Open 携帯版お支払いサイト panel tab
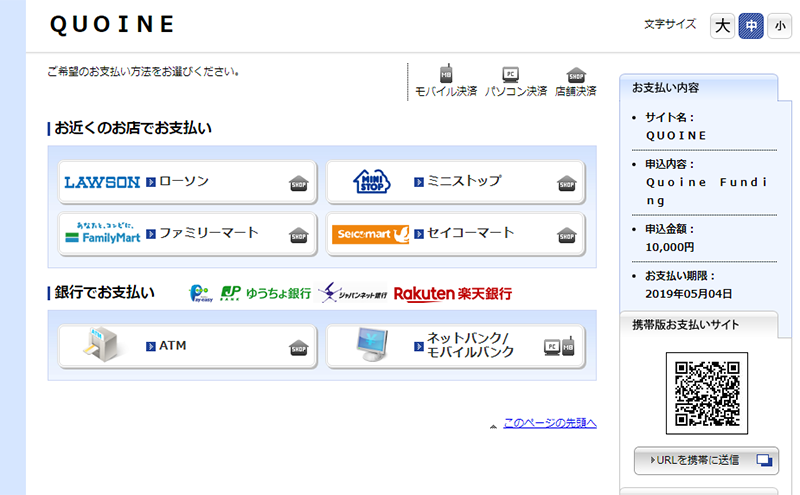The image size is (800, 495). point(698,325)
